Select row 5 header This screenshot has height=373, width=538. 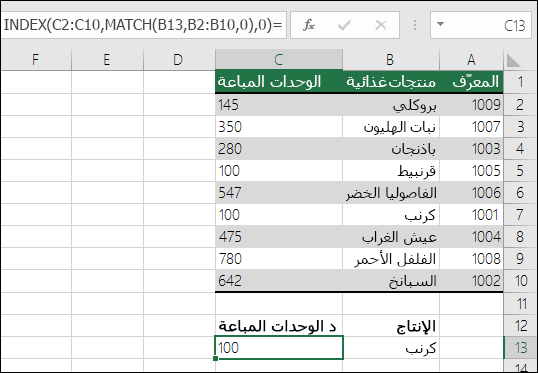coord(521,171)
